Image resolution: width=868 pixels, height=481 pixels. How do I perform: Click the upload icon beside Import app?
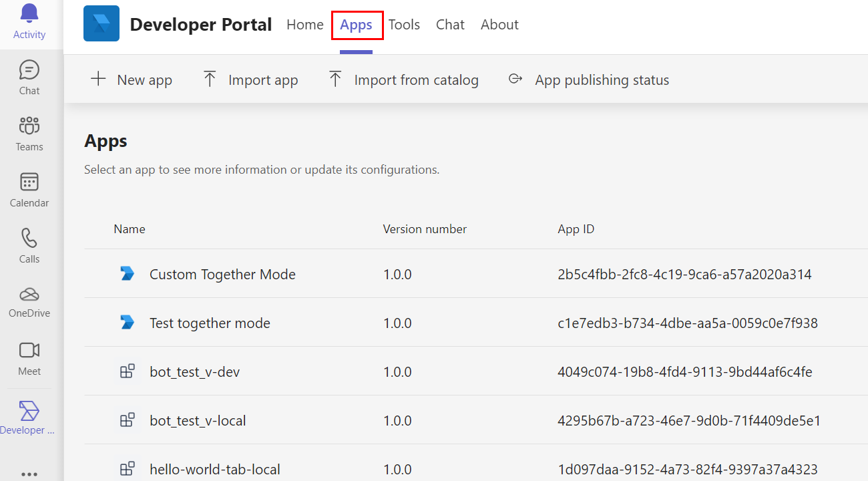210,79
